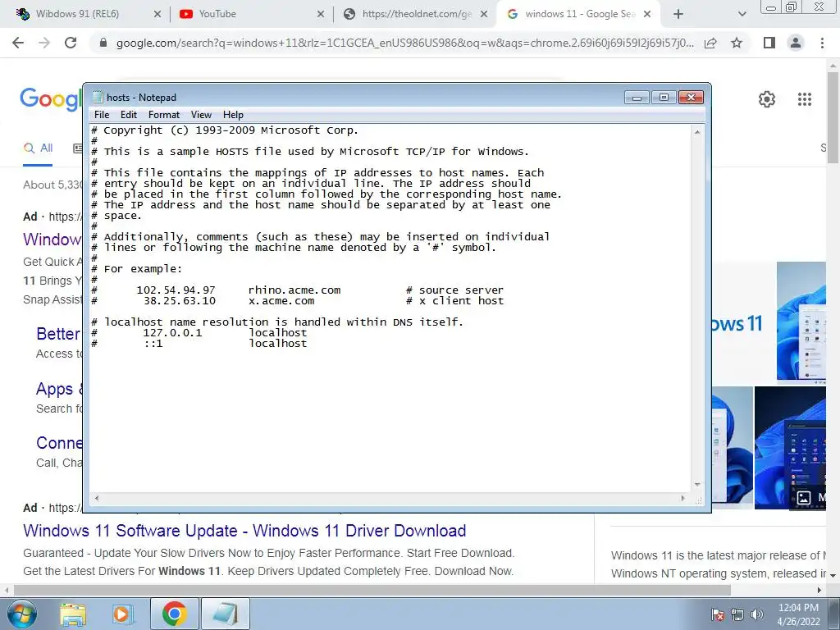Click Chrome icon in the taskbar
840x630 pixels.
174,614
